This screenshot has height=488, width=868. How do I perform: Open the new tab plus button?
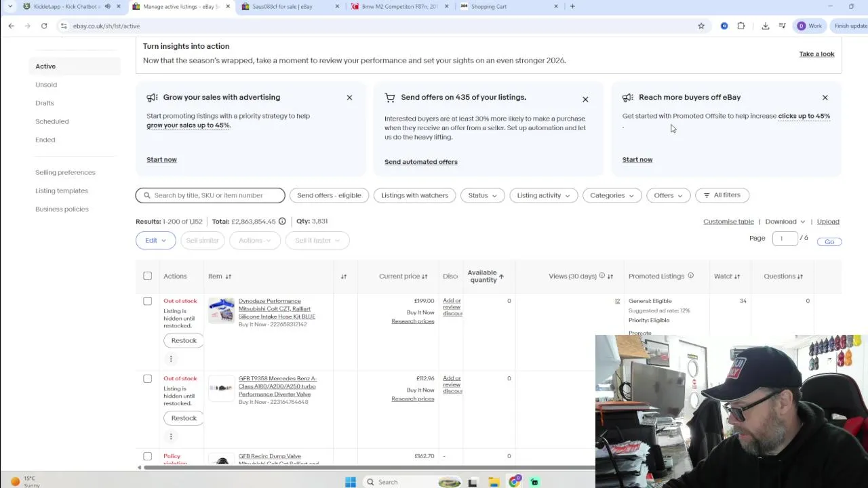click(x=572, y=7)
